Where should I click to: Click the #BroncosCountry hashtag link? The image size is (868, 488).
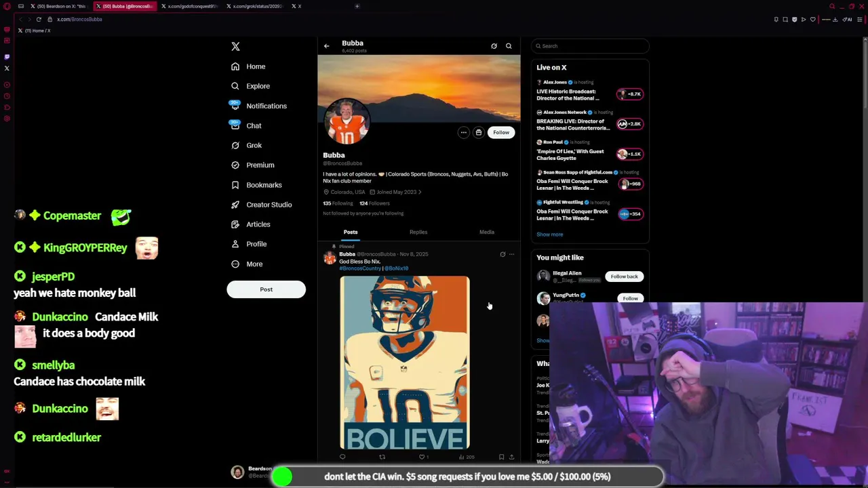click(360, 268)
